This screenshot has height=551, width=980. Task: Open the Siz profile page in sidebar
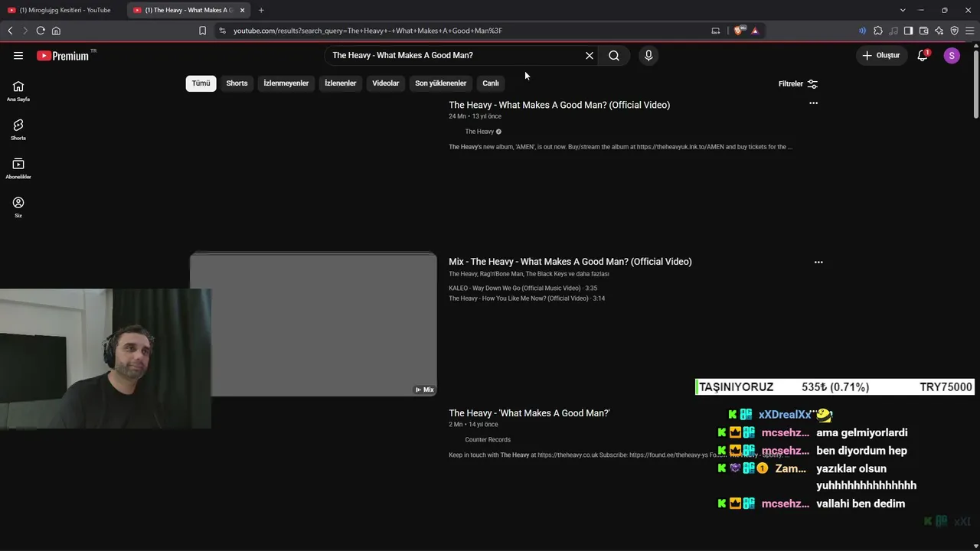[x=18, y=207]
